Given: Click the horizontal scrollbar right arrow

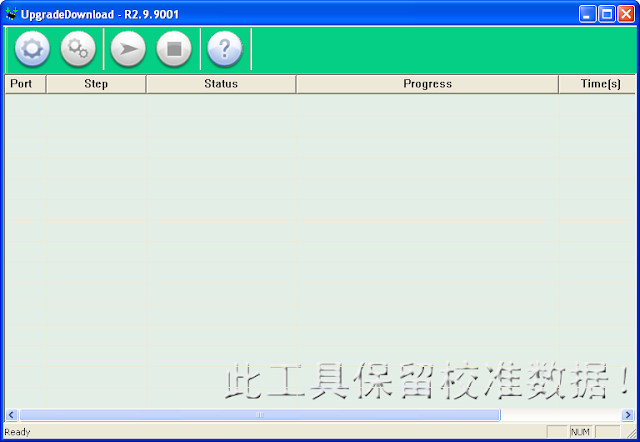Looking at the screenshot, I should [628, 415].
